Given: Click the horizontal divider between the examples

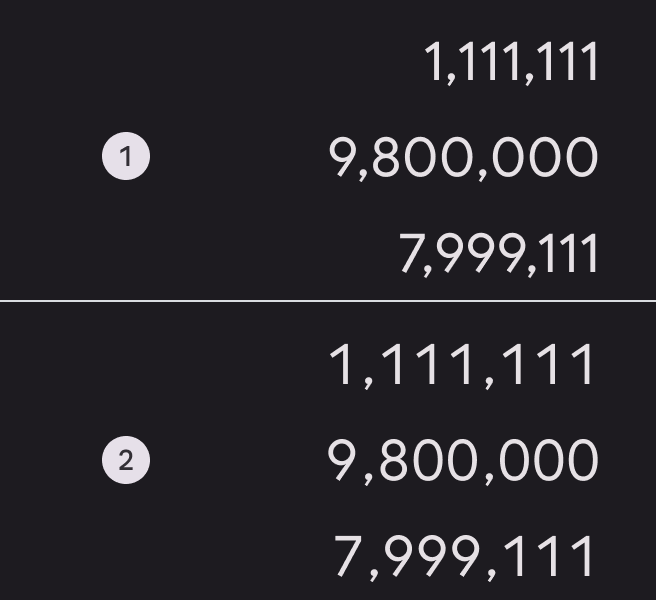Looking at the screenshot, I should tap(328, 300).
